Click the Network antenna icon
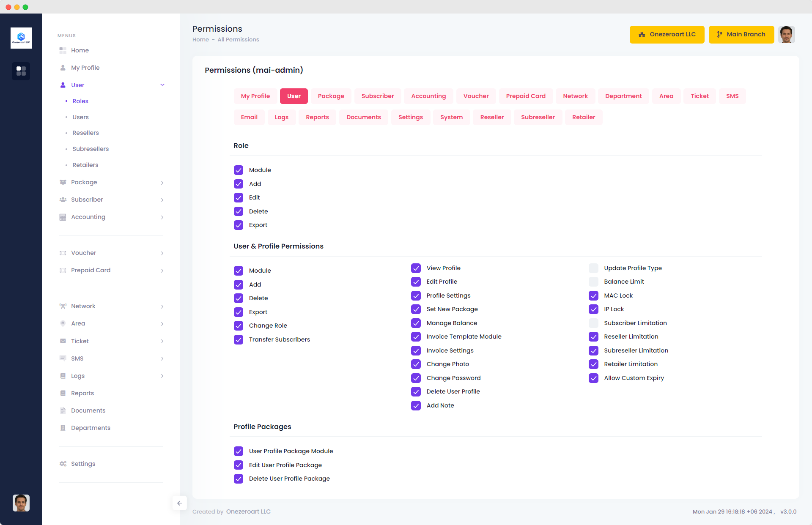 63,306
